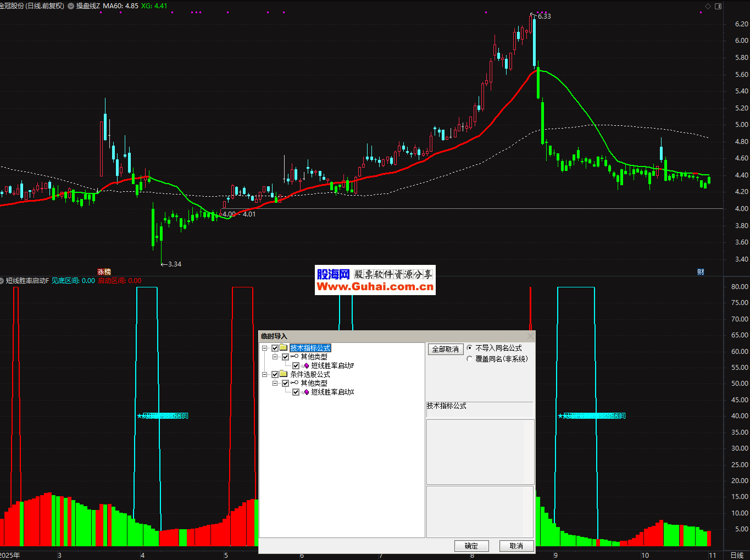Image resolution: width=750 pixels, height=560 pixels.
Task: Click the 全部取消 button
Action: pyautogui.click(x=446, y=349)
